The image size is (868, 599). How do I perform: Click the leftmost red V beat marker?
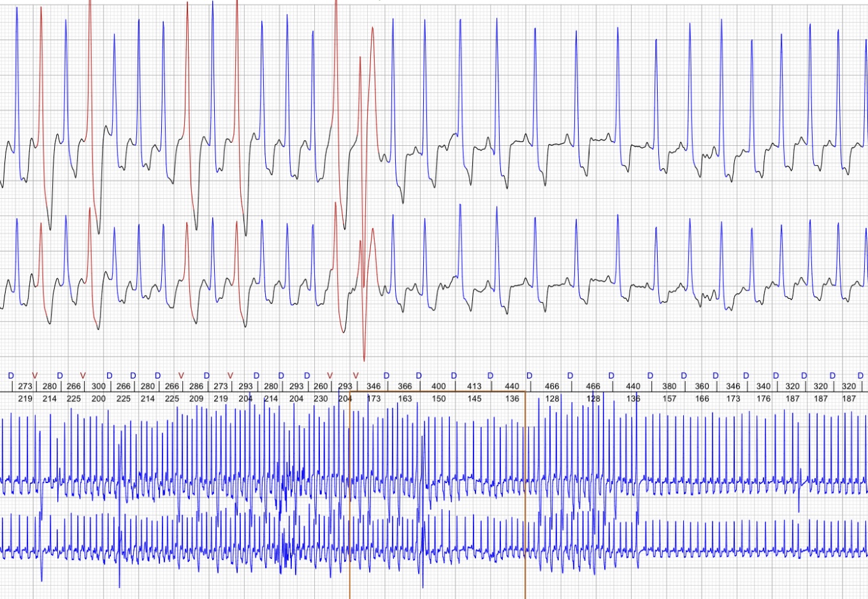click(x=34, y=375)
